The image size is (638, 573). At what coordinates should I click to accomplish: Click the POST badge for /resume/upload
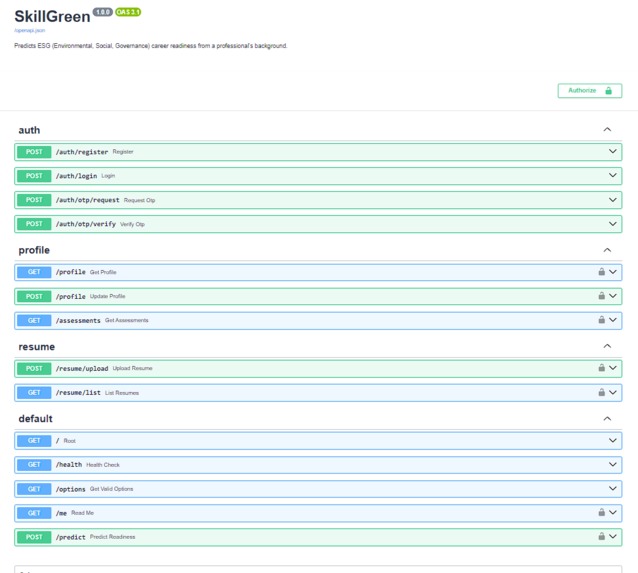point(34,368)
